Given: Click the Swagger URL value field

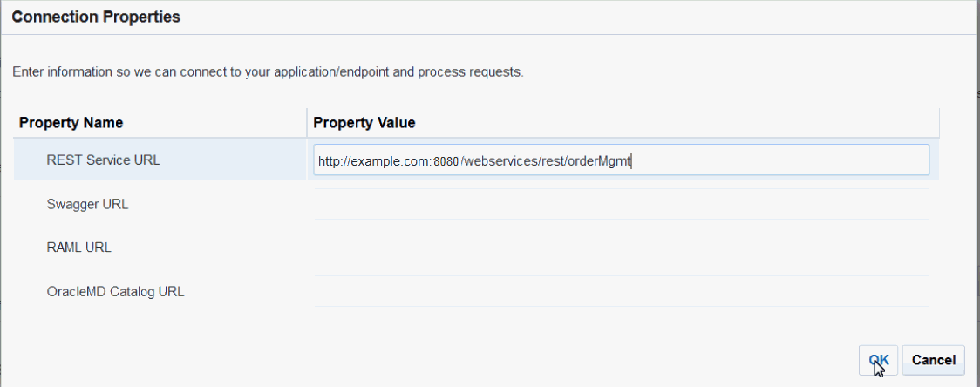Looking at the screenshot, I should [x=620, y=204].
